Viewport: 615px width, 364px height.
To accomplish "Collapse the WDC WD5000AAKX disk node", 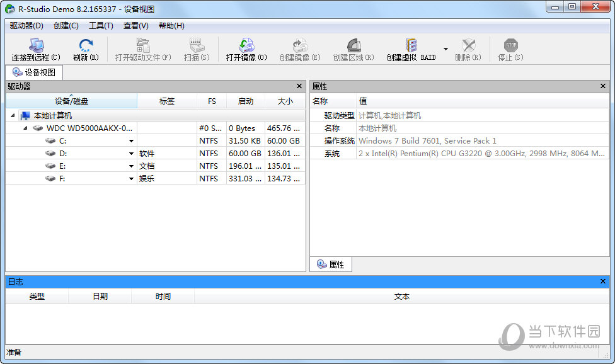I will pyautogui.click(x=25, y=128).
